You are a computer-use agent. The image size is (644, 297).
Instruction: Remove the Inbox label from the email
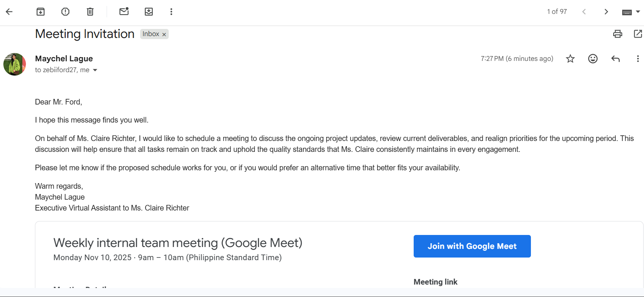(x=164, y=34)
